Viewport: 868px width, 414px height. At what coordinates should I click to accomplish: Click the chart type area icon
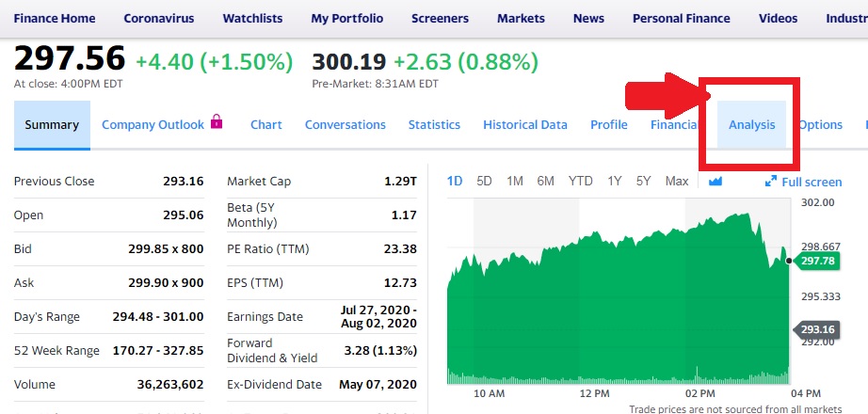click(x=715, y=181)
